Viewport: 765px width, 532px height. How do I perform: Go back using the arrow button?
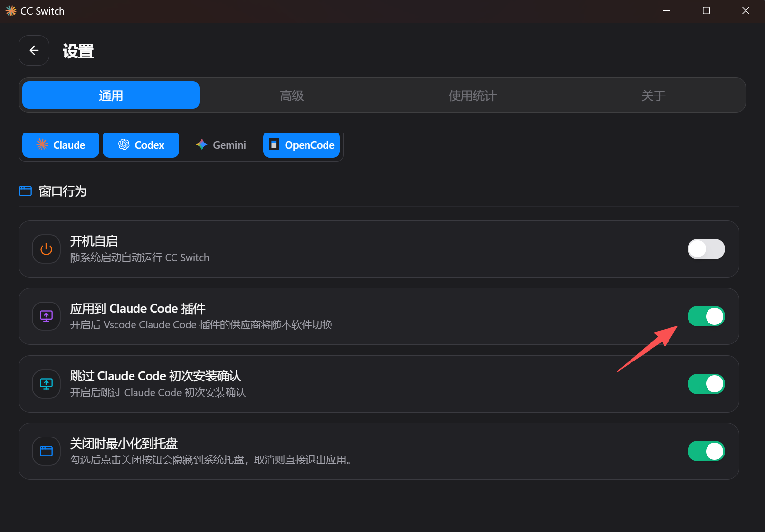(x=34, y=50)
